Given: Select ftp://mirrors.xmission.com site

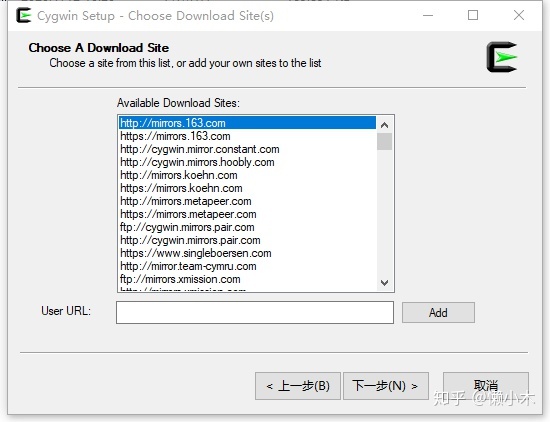Looking at the screenshot, I should point(247,279).
